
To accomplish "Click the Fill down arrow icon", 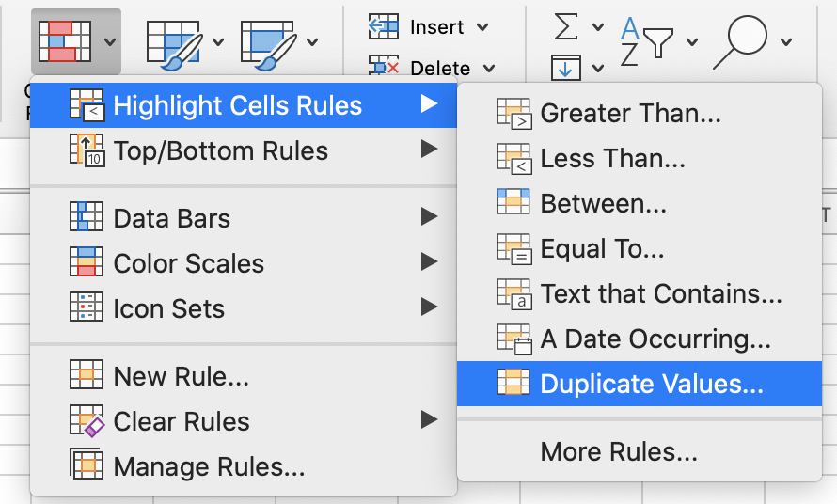I will coord(566,68).
